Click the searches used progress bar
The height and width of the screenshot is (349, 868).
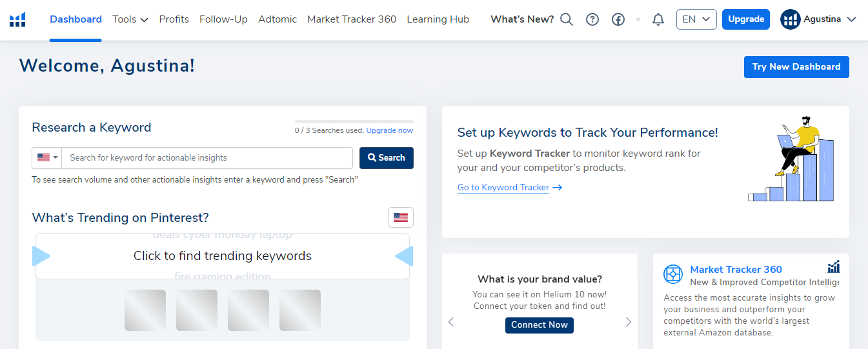[x=354, y=121]
